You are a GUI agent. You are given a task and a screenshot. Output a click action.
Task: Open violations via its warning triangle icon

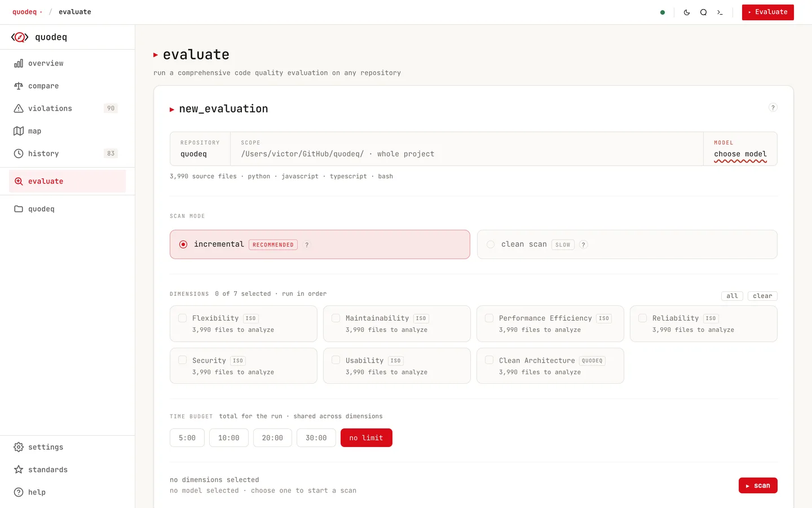(19, 108)
